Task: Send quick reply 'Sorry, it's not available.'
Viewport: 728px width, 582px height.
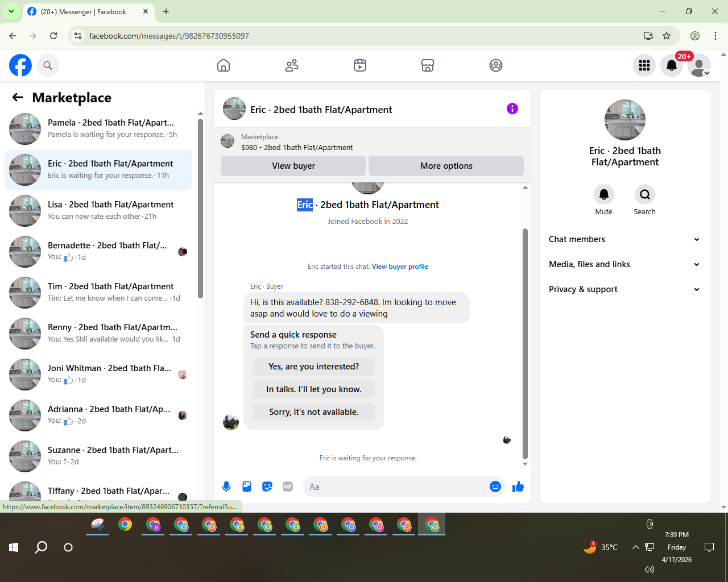Action: coord(314,412)
